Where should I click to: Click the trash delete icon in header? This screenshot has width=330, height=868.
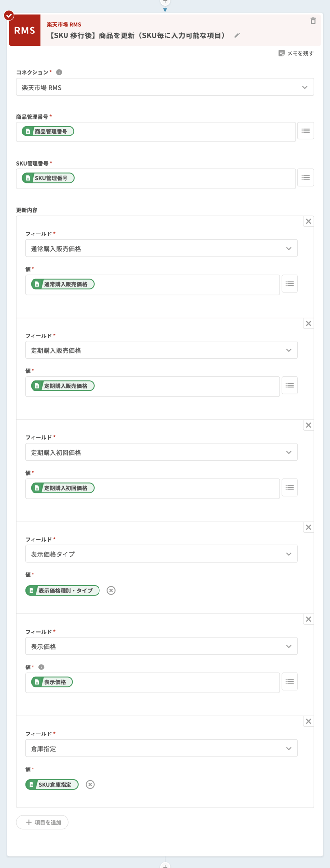[x=313, y=21]
